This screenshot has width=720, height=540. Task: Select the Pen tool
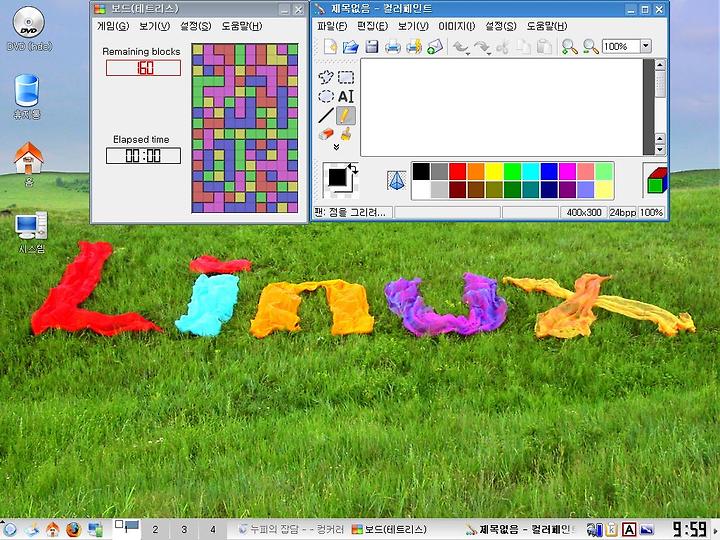(x=346, y=116)
